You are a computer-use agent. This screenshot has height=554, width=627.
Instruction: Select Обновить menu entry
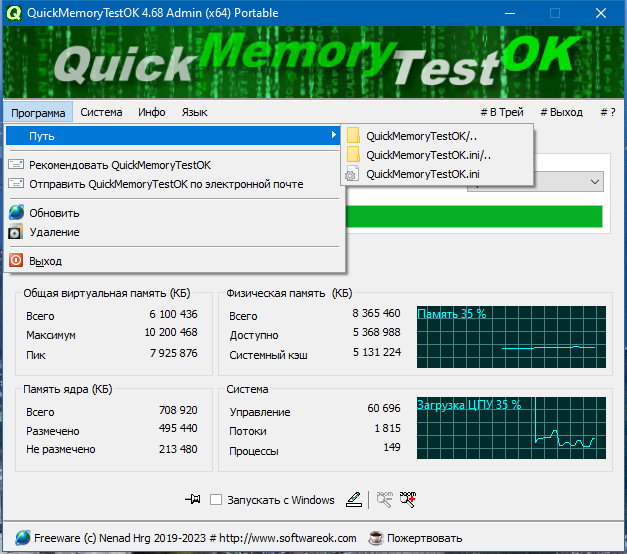[173, 213]
